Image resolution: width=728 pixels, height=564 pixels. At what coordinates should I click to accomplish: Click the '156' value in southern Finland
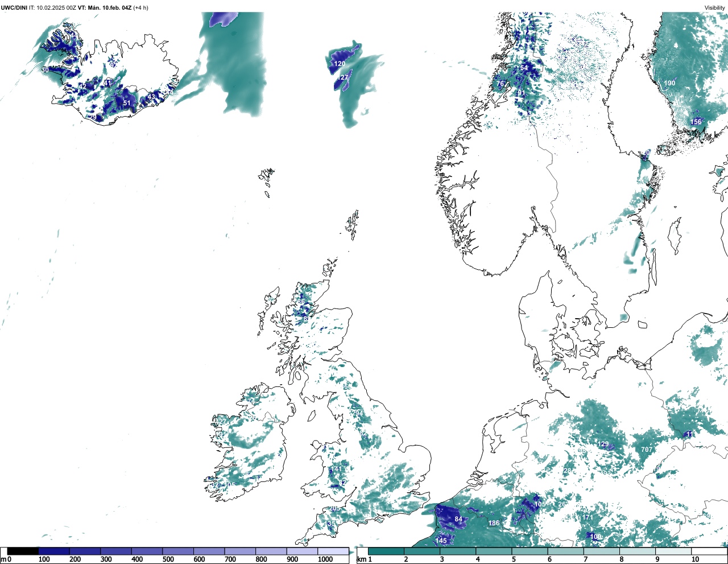click(x=696, y=122)
